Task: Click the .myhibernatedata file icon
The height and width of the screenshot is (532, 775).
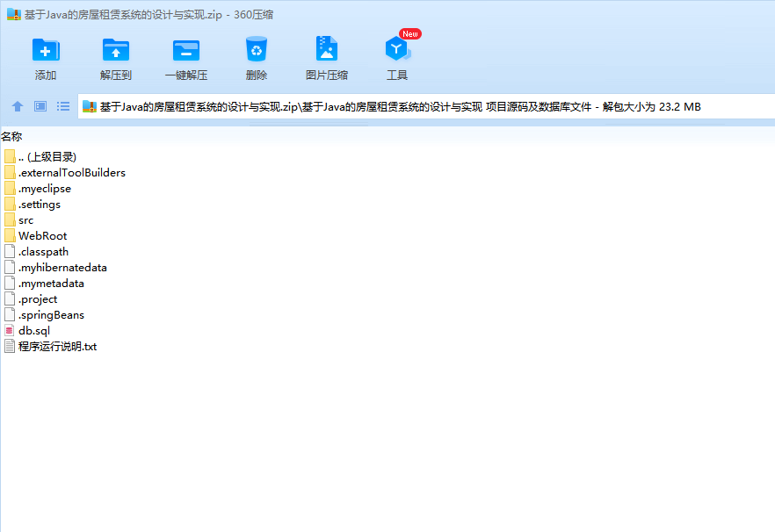Action: (10, 267)
